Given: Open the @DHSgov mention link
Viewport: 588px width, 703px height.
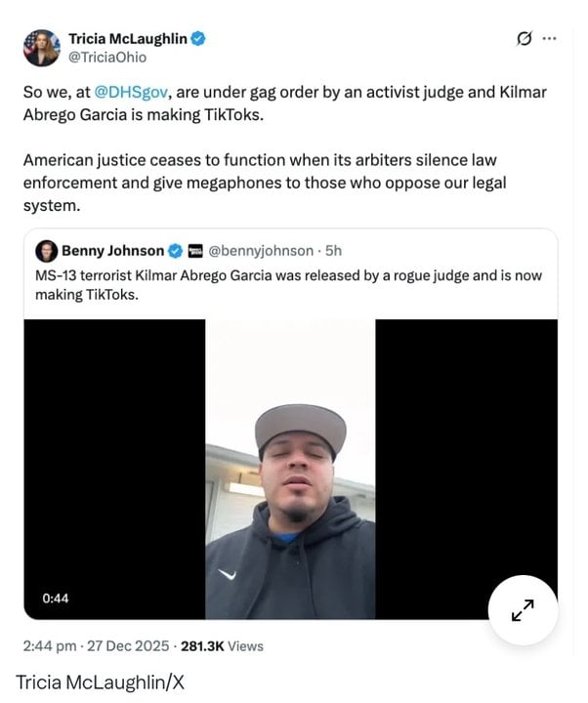Looking at the screenshot, I should [124, 97].
